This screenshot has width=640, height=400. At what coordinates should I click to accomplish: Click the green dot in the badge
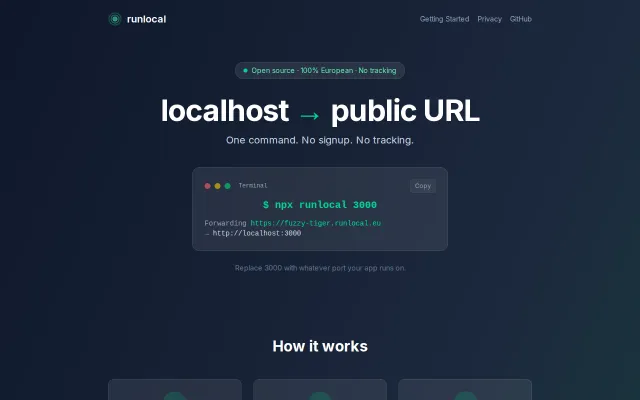point(245,71)
